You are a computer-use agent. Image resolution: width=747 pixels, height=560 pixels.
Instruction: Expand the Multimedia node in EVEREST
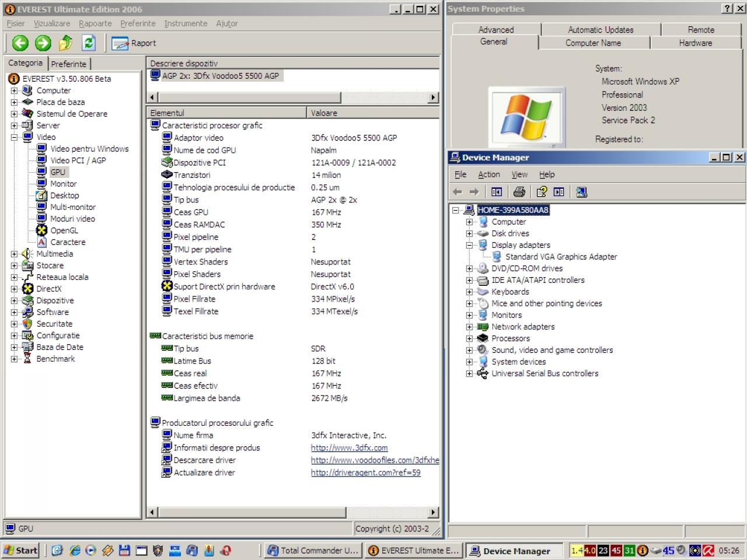pyautogui.click(x=14, y=254)
